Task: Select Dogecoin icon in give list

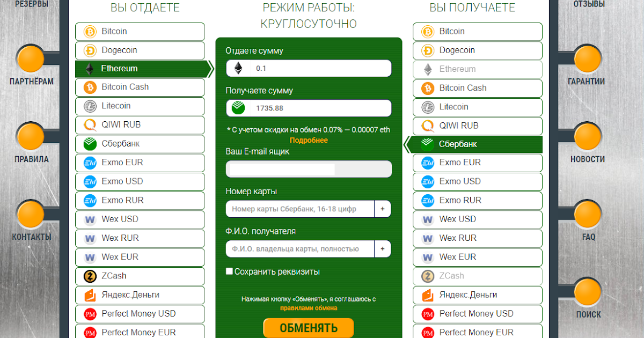Action: pyautogui.click(x=90, y=50)
